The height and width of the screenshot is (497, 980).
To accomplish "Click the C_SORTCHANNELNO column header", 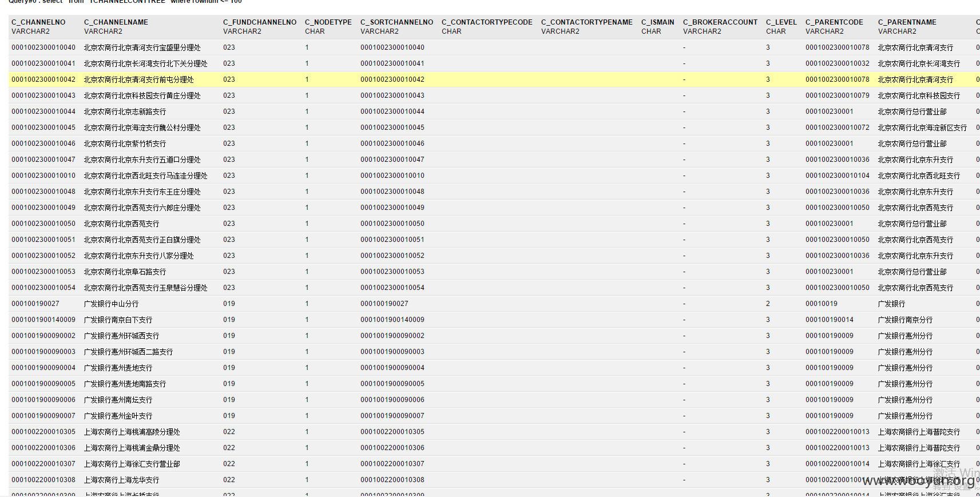I will (x=397, y=22).
